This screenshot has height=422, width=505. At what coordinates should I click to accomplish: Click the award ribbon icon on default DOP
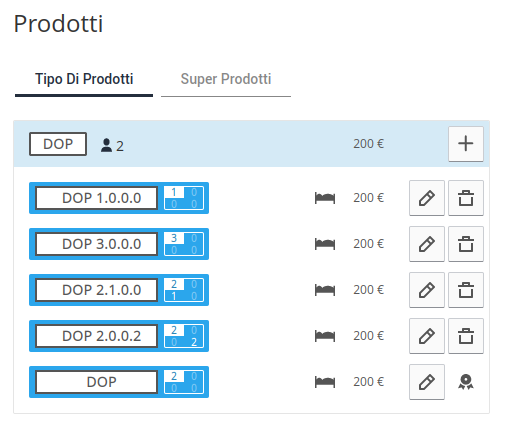click(466, 382)
